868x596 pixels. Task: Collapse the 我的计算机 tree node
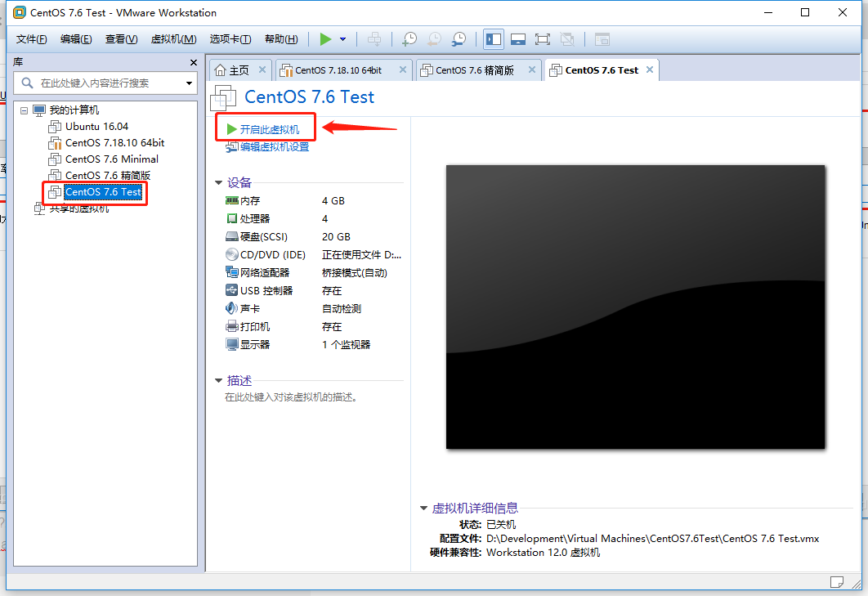[x=24, y=110]
